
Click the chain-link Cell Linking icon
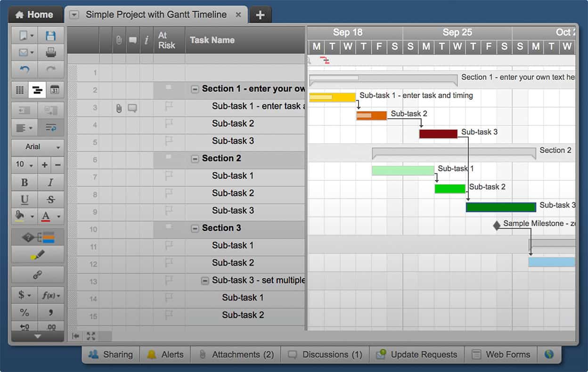point(38,275)
